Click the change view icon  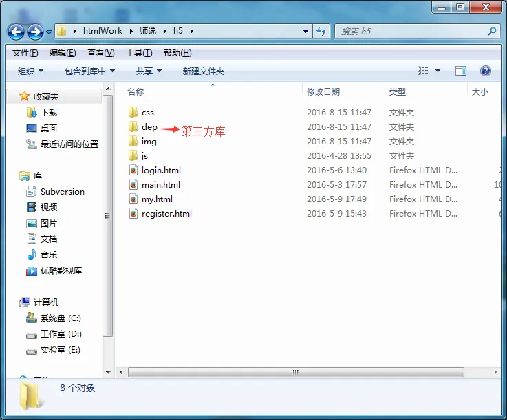422,71
